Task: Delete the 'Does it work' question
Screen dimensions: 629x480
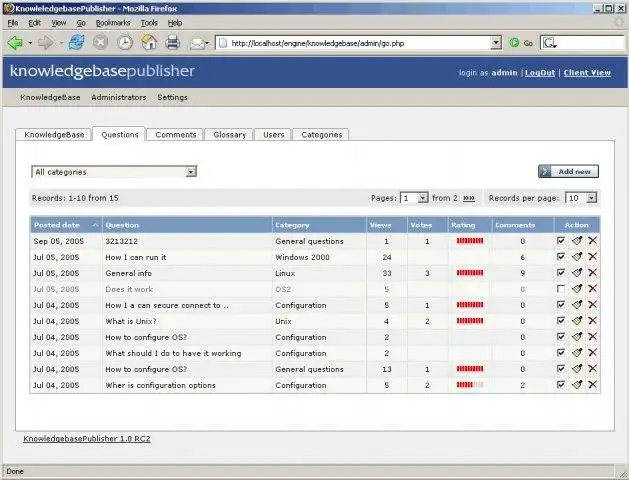Action: pos(592,289)
